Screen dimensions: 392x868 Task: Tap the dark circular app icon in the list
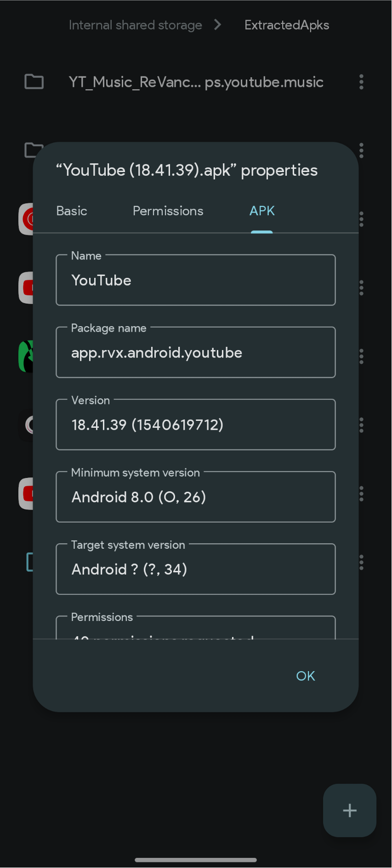(27, 425)
